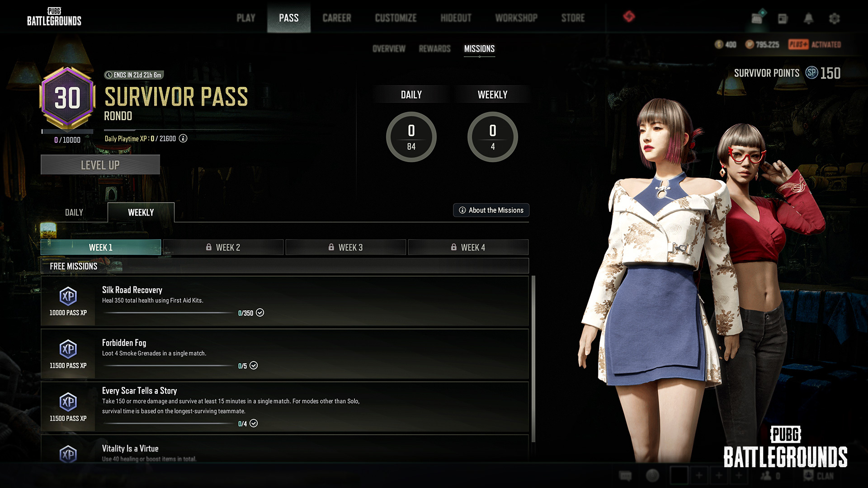868x488 pixels.
Task: Open About the Missions
Action: [x=491, y=210]
